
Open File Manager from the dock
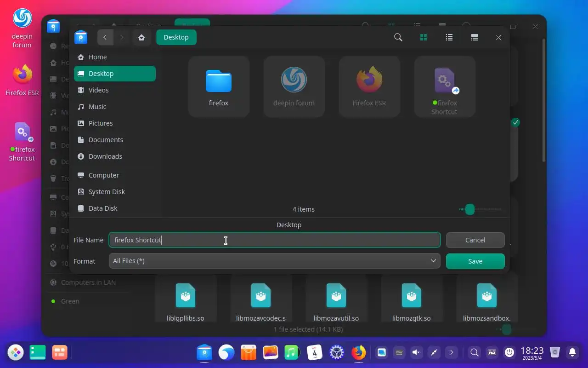point(204,353)
